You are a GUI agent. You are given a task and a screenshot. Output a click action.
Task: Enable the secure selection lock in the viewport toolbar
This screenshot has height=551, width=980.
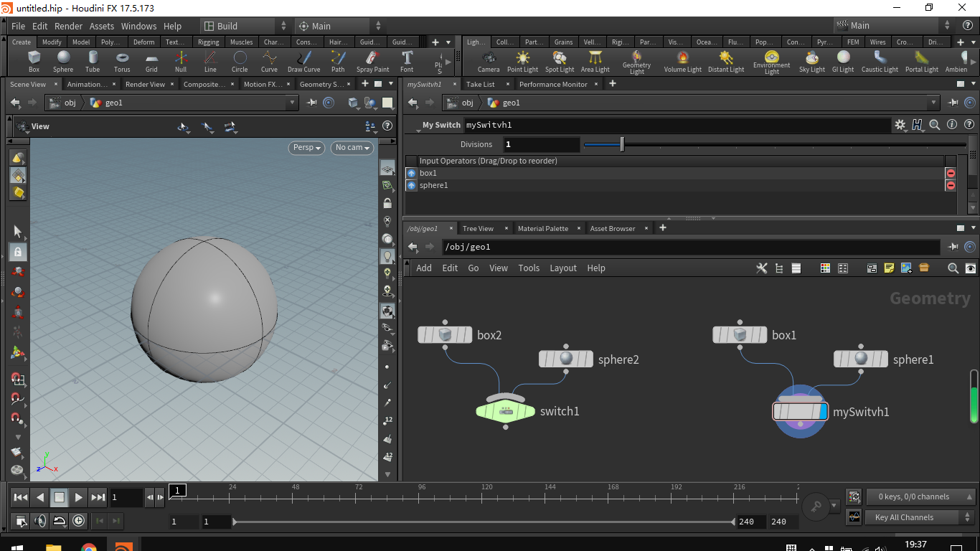[x=19, y=251]
